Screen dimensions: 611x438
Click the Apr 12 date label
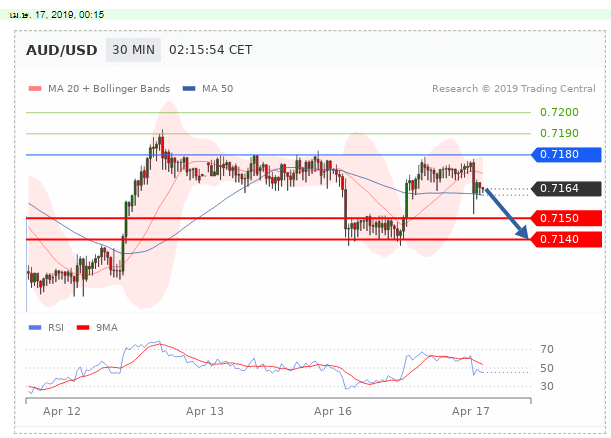pos(62,411)
